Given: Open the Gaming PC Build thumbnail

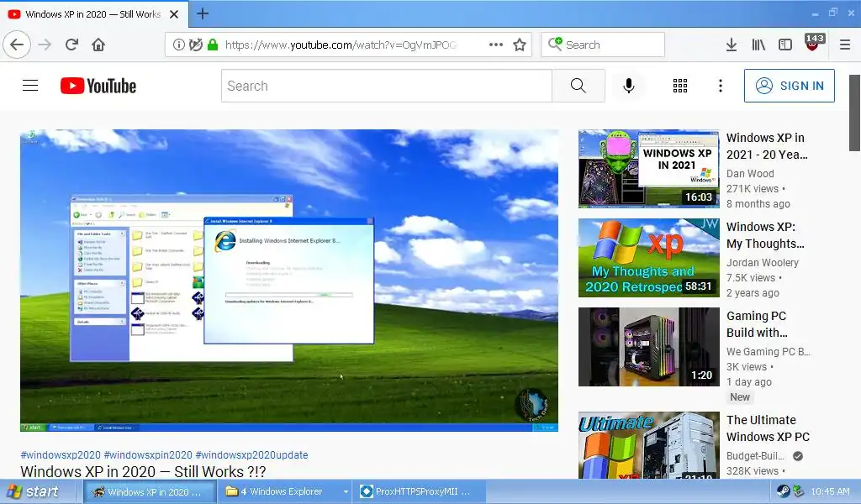Looking at the screenshot, I should click(648, 347).
